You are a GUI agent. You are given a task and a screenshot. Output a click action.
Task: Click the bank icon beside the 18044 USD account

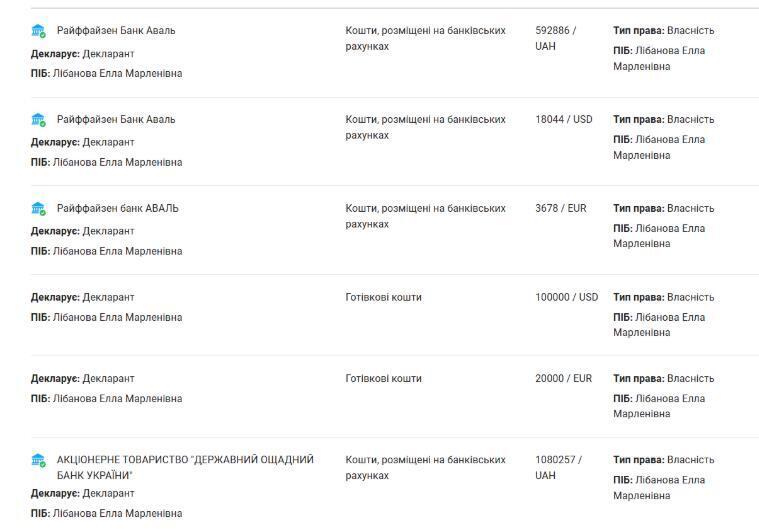point(38,120)
